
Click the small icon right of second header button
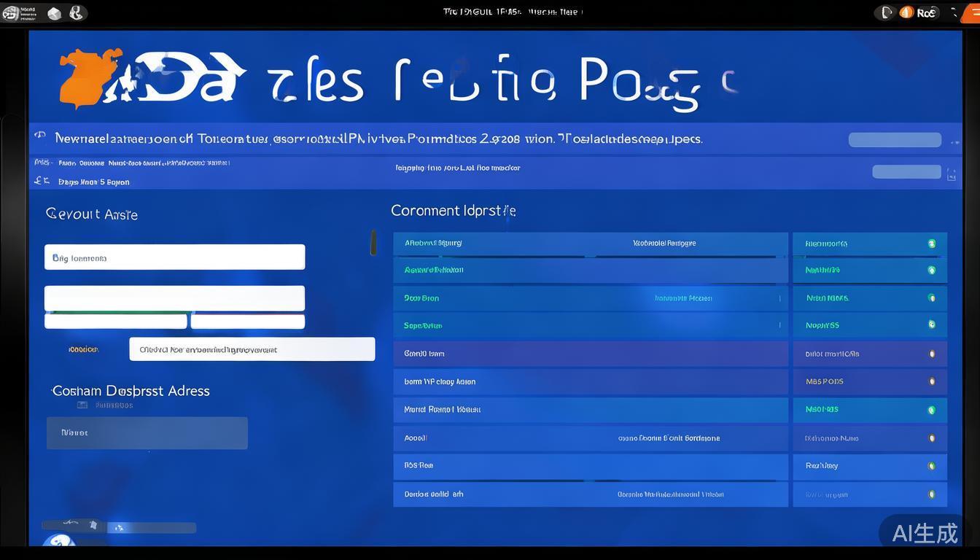[x=951, y=174]
